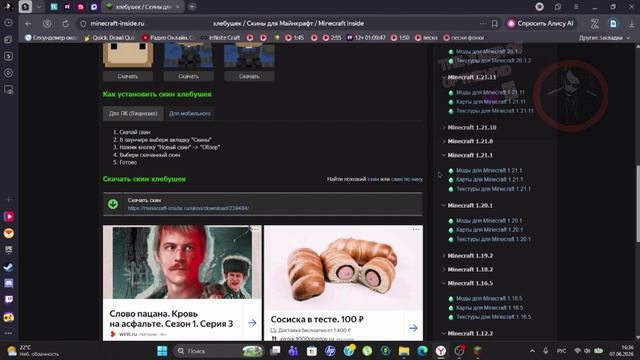Show hidden tray icons chevron
This screenshot has width=640, height=360.
coord(532,351)
